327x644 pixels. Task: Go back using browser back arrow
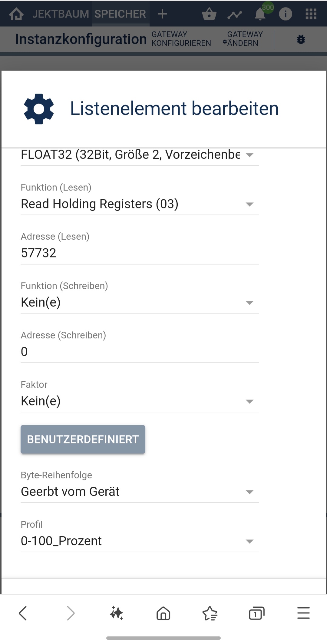tap(23, 613)
